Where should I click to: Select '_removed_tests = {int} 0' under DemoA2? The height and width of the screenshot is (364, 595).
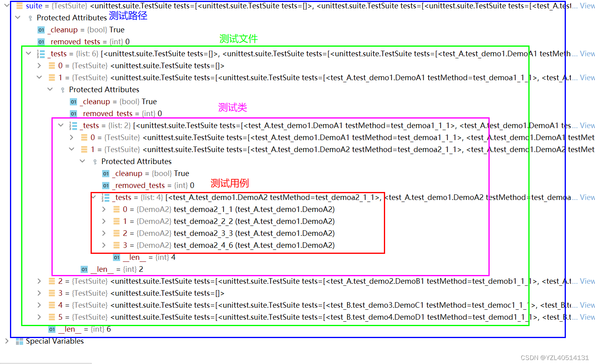click(x=153, y=185)
